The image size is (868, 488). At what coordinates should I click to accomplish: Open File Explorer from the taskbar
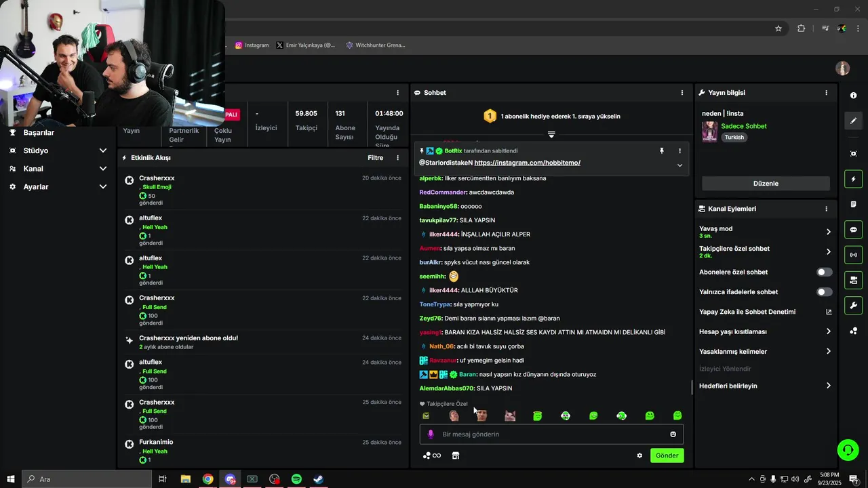point(185,479)
